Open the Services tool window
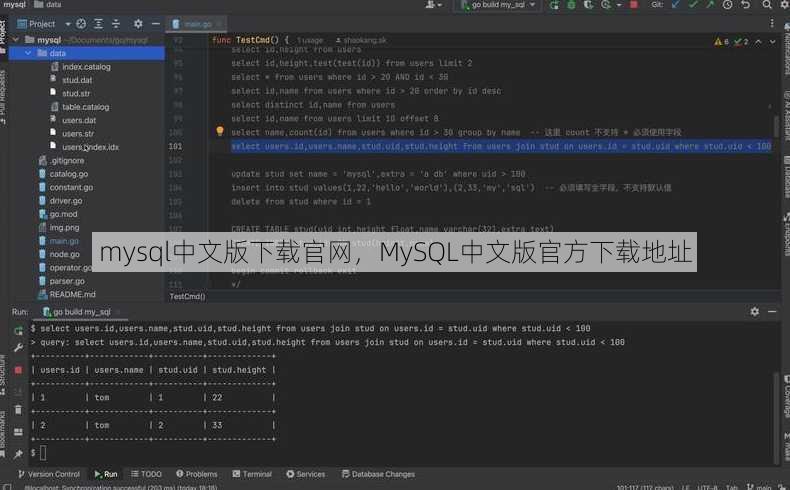This screenshot has height=490, width=790. 306,474
